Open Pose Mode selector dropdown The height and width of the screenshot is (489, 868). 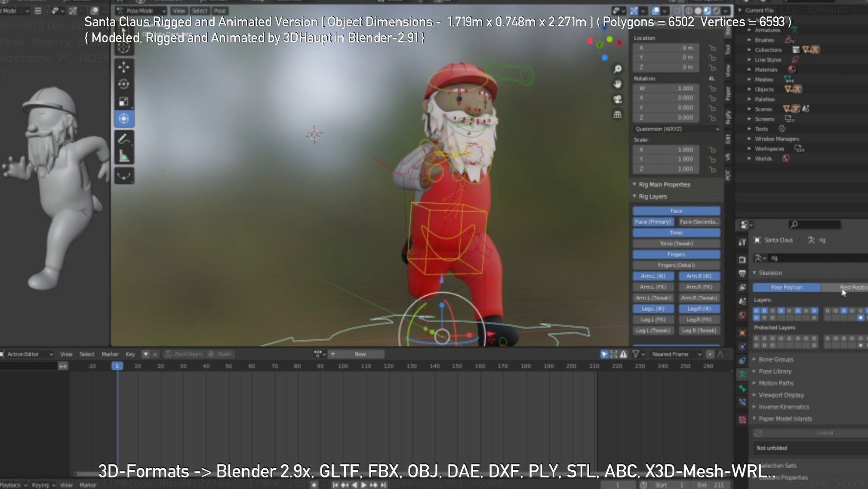[x=141, y=11]
